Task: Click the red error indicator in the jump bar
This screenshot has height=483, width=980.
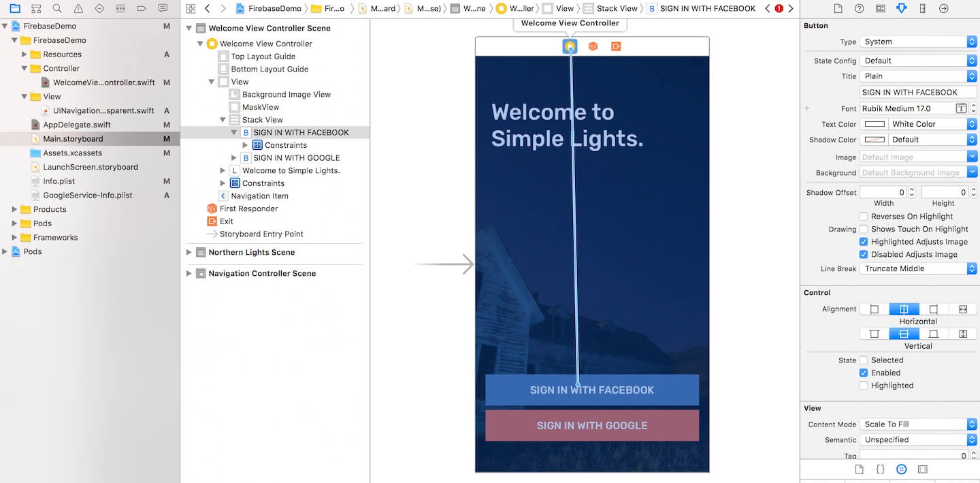Action: [779, 8]
